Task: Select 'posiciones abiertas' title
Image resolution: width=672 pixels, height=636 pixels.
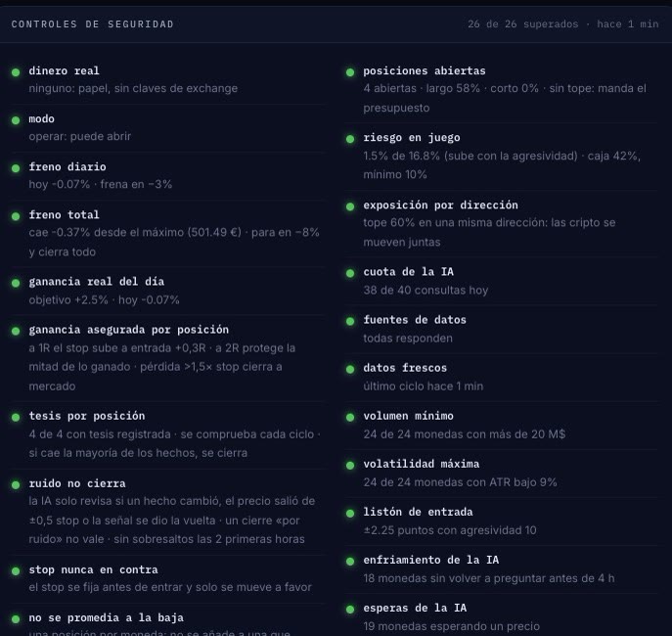Action: pos(425,70)
